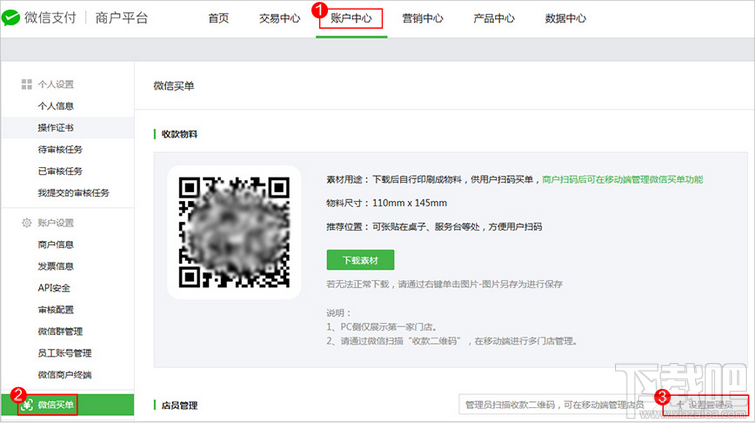Select 个人信息 in the sidebar
Screen dimensions: 755x424
(56, 106)
